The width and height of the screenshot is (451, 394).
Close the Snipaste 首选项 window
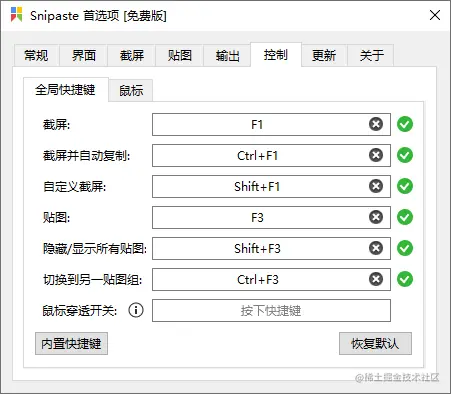click(x=435, y=15)
